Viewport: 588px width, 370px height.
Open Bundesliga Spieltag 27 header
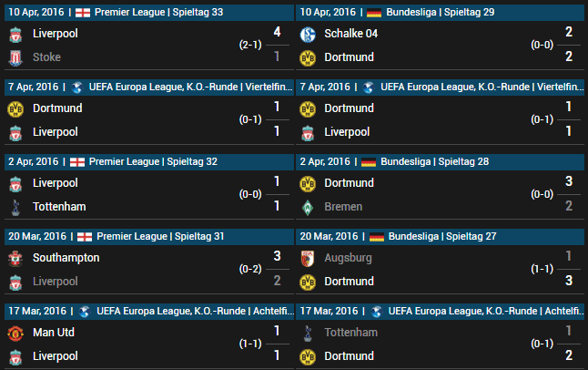(x=440, y=237)
